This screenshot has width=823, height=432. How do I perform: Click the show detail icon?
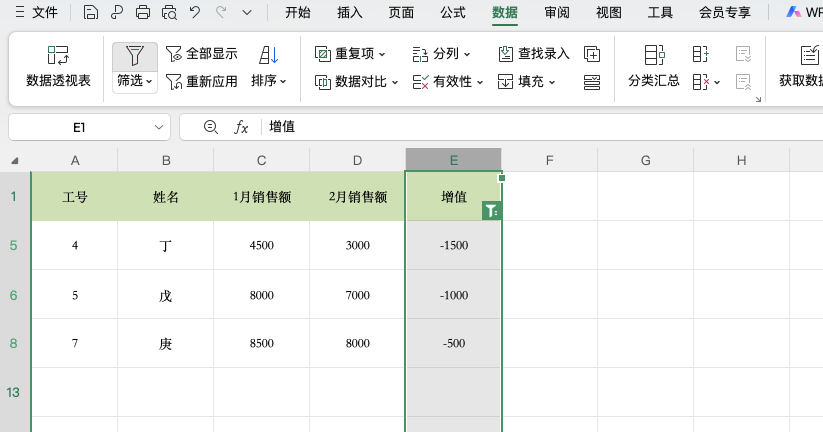[744, 54]
